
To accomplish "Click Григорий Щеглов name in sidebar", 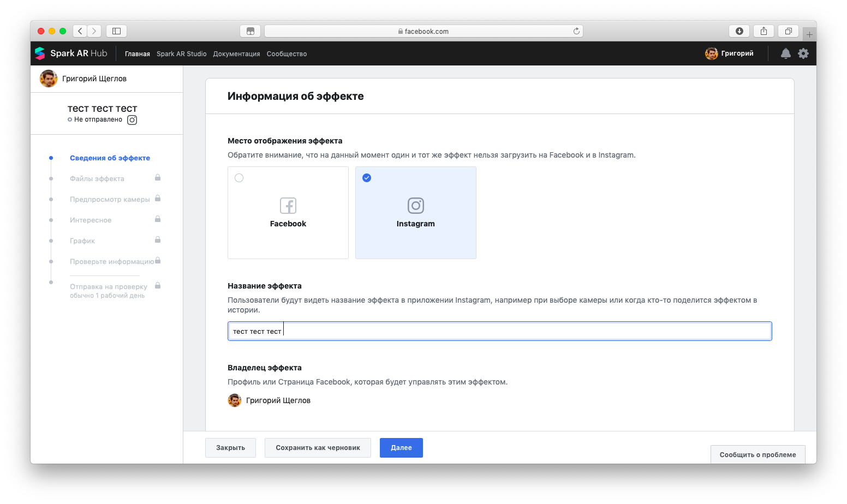I will tap(94, 79).
